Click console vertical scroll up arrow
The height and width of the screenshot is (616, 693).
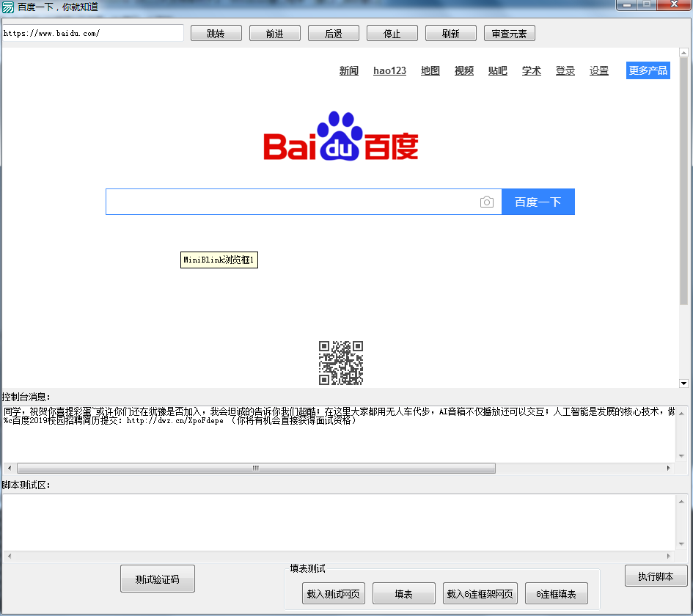(x=681, y=413)
